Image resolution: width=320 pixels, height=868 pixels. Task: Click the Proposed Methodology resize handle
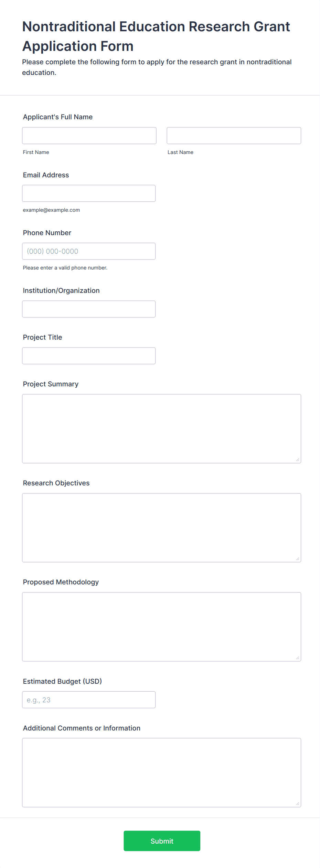pos(298,658)
